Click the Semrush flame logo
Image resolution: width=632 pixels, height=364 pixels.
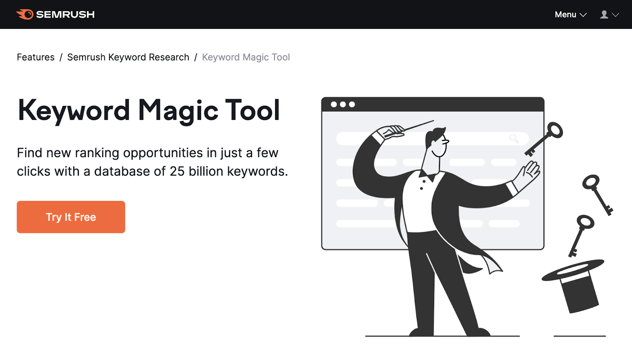pos(24,14)
